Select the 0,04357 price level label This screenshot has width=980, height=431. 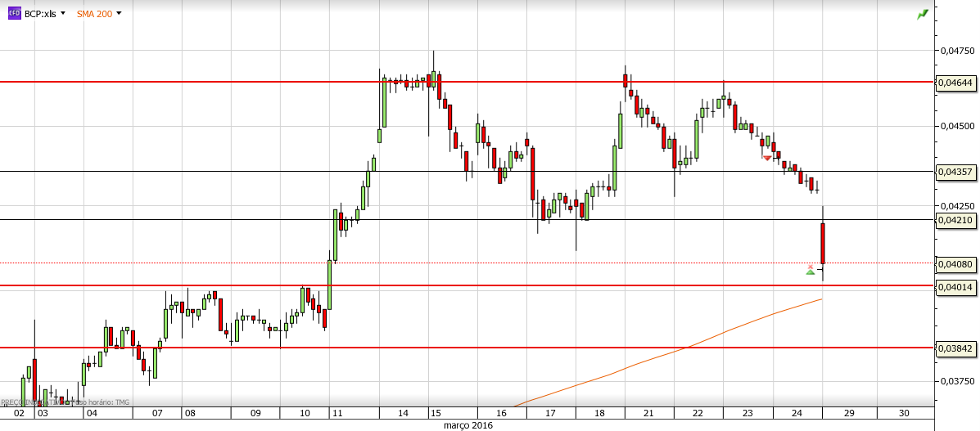point(956,171)
